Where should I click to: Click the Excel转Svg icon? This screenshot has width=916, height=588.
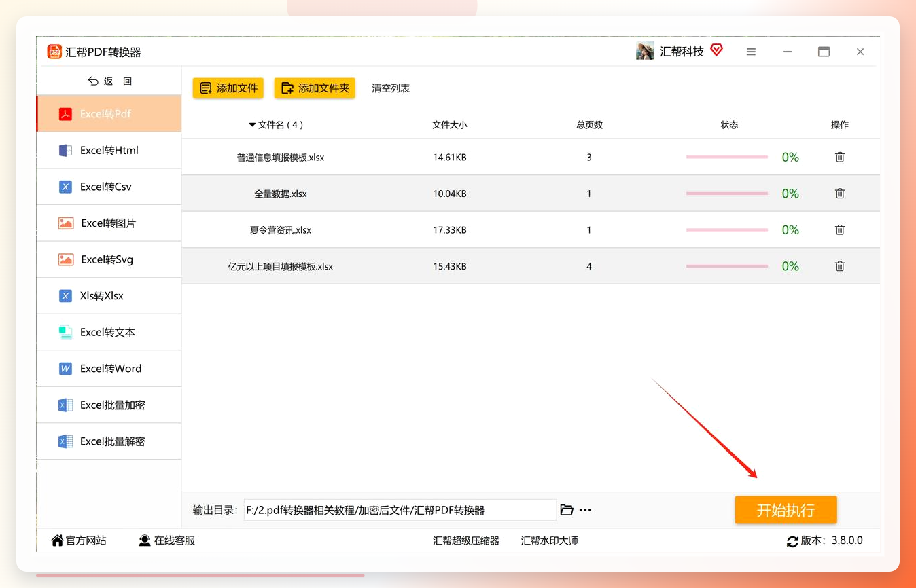pos(66,259)
